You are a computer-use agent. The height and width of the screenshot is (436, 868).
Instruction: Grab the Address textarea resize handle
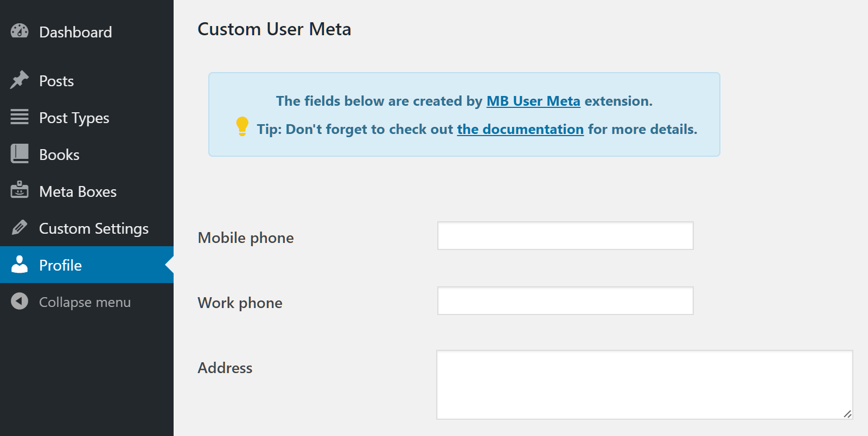click(x=847, y=414)
